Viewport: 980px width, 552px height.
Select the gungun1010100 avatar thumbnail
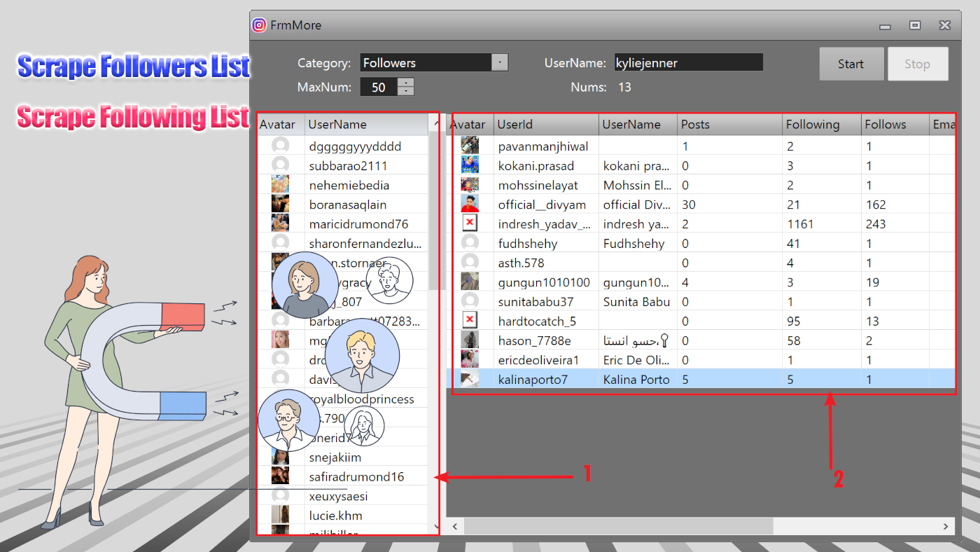[x=470, y=282]
